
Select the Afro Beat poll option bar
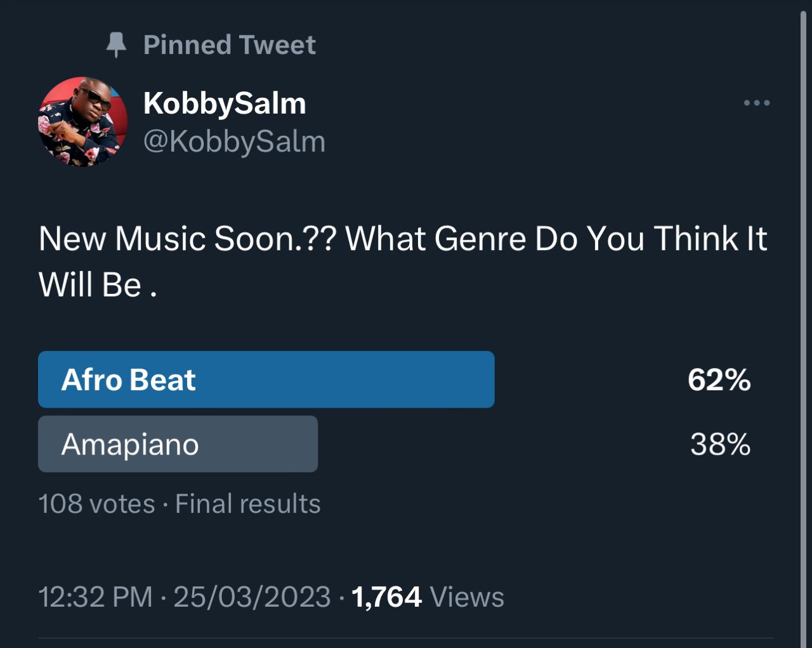(266, 380)
